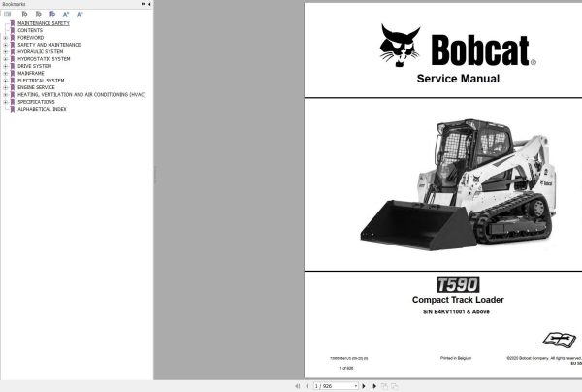This screenshot has height=392, width=582.
Task: Click the bookmark icon beside HYDRAULIC SYSTEM
Action: (x=13, y=51)
